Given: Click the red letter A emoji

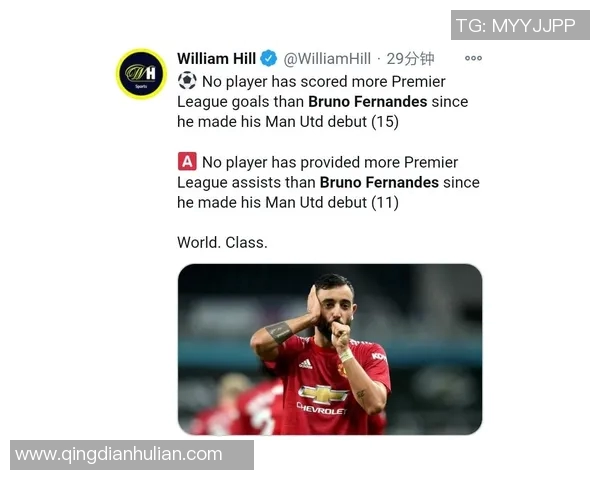Looking at the screenshot, I should coord(187,162).
